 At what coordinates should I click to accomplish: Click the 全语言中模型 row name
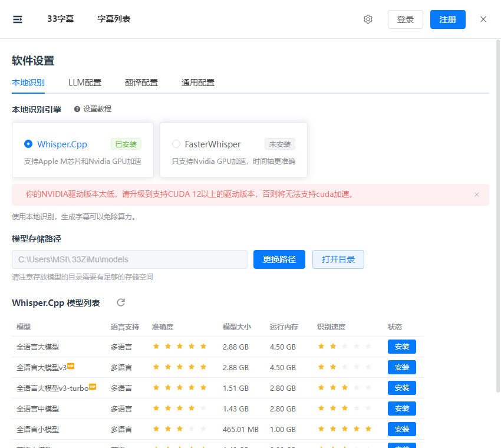pyautogui.click(x=38, y=409)
